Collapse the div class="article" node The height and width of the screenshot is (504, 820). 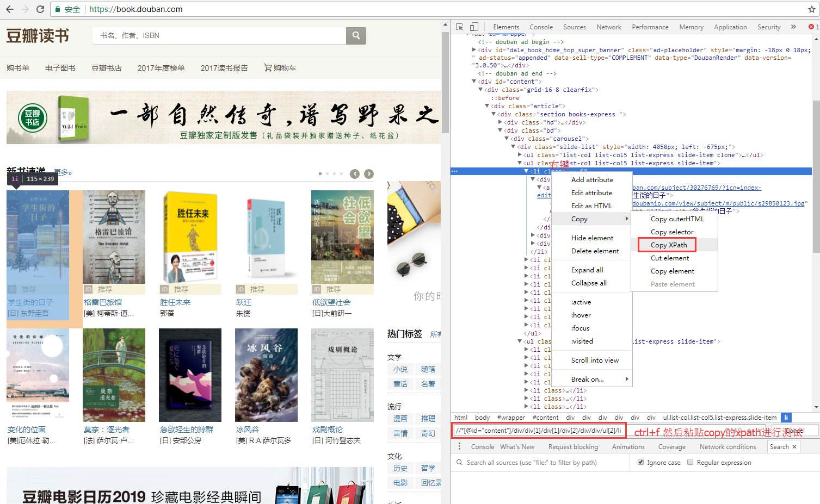tap(487, 106)
